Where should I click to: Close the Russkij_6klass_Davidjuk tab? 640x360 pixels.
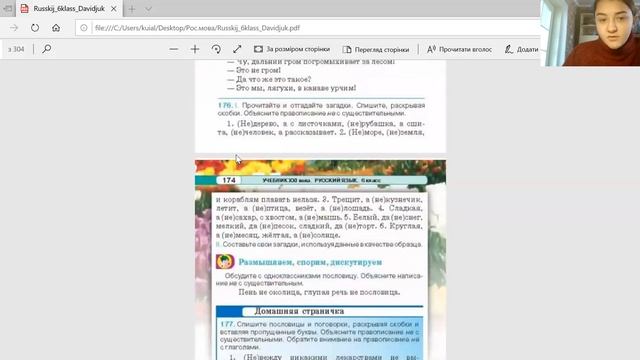114,9
